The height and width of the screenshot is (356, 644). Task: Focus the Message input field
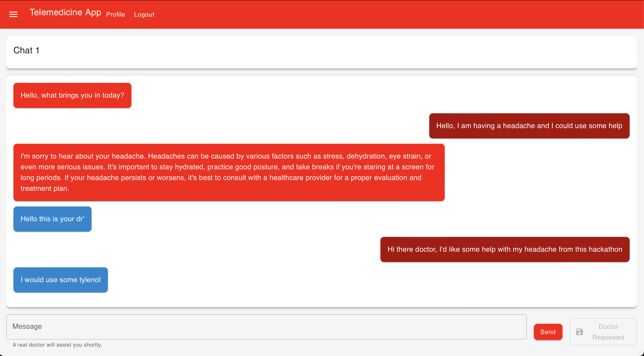coord(266,326)
